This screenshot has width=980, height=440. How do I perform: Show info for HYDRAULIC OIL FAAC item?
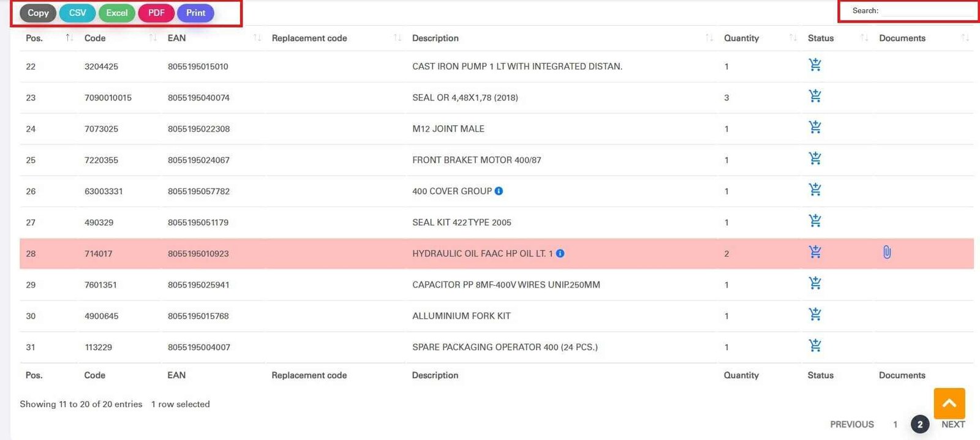point(560,253)
